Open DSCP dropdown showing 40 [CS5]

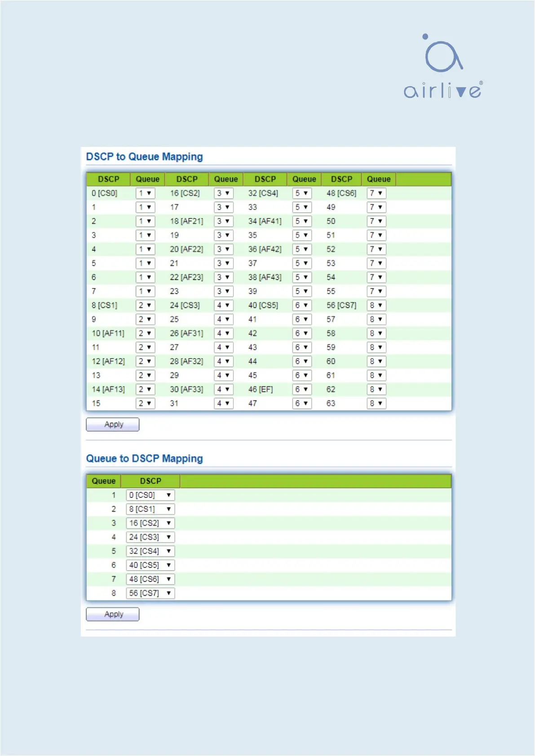point(150,565)
